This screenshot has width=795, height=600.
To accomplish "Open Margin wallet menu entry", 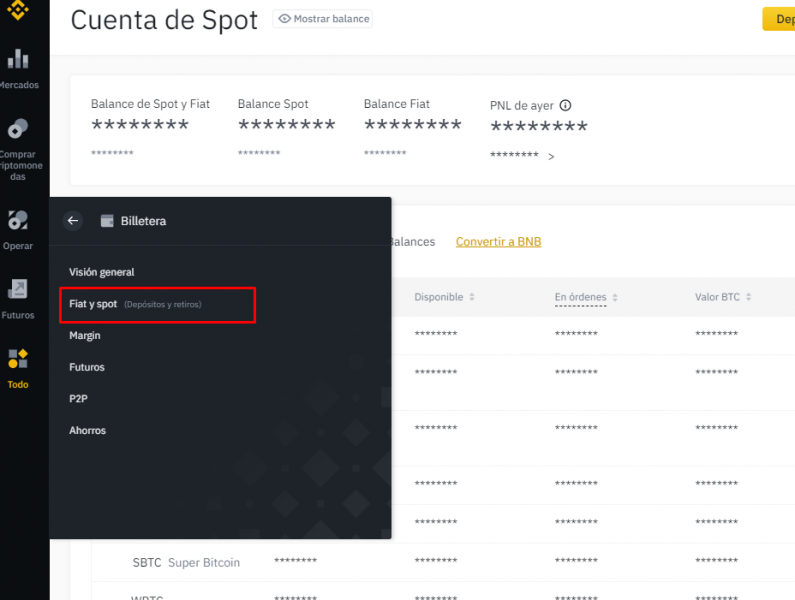I will point(85,336).
